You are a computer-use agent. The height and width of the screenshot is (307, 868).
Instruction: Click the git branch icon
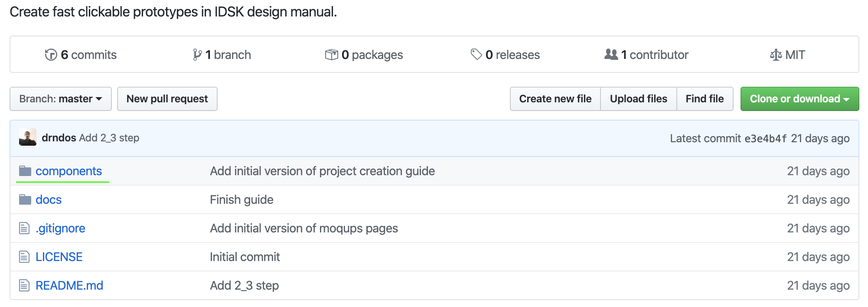tap(197, 55)
